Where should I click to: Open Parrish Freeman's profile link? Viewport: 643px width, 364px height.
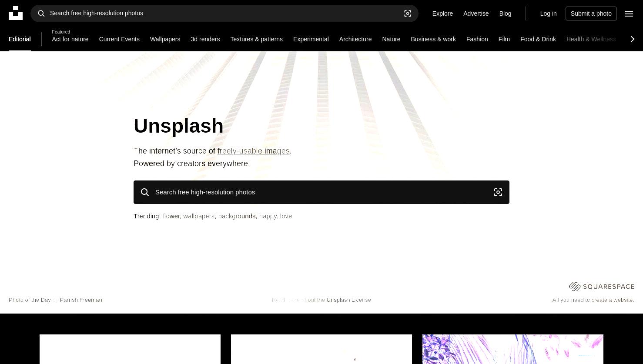coord(81,300)
